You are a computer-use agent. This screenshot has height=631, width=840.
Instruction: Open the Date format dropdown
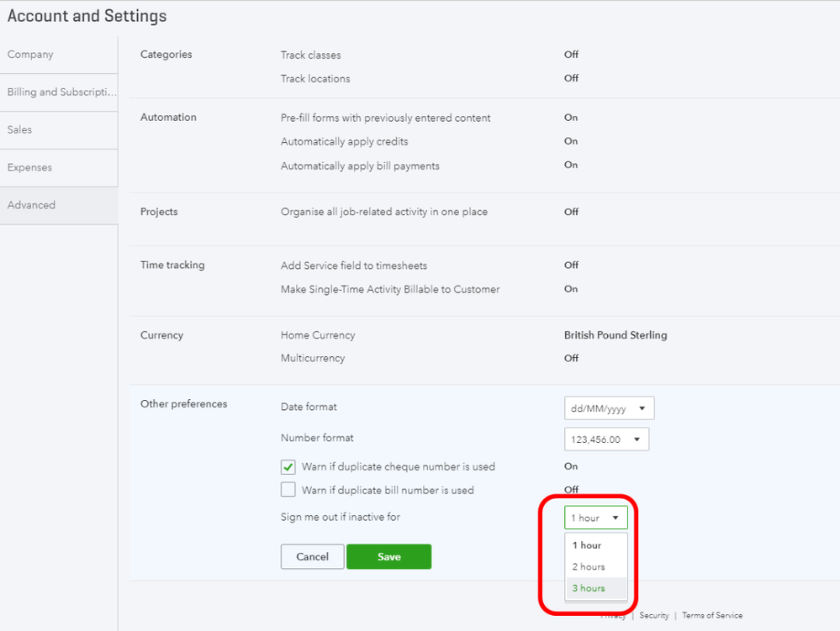[x=609, y=409]
